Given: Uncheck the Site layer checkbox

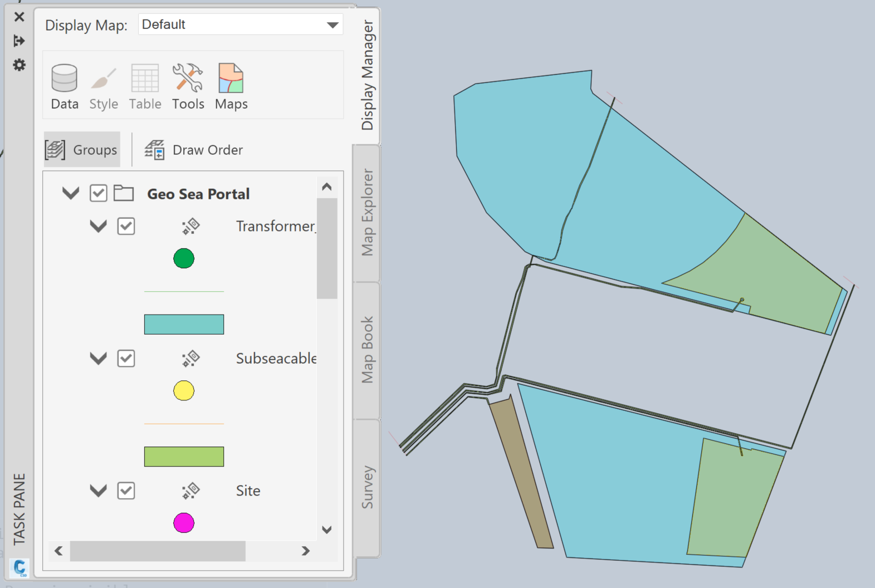Looking at the screenshot, I should [126, 491].
